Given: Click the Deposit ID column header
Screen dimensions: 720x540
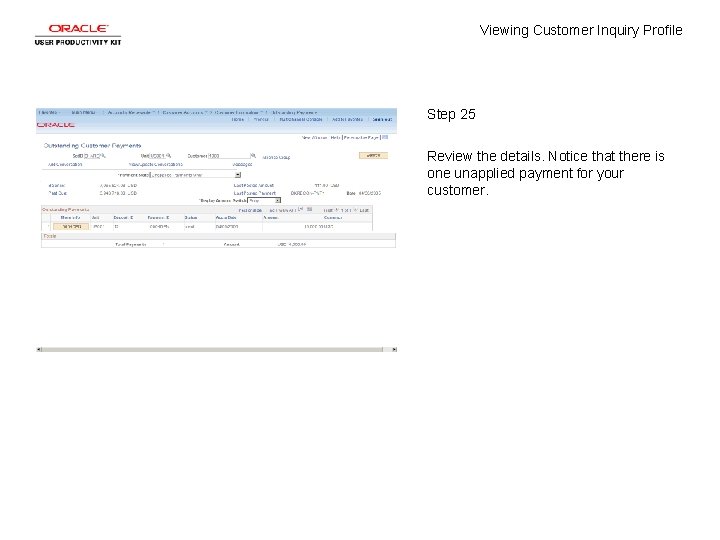Looking at the screenshot, I should pos(124,218).
